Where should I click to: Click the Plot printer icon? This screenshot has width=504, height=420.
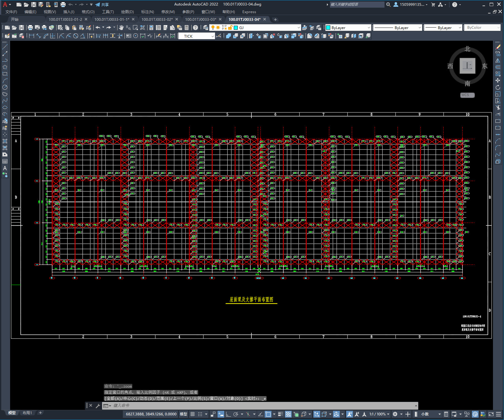click(x=30, y=28)
